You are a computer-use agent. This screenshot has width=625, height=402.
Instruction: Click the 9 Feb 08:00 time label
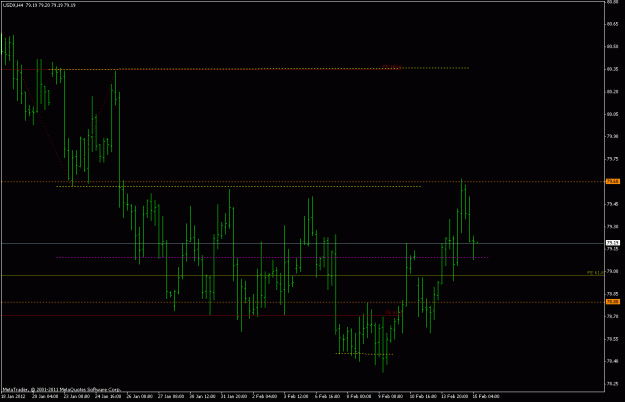pyautogui.click(x=391, y=396)
